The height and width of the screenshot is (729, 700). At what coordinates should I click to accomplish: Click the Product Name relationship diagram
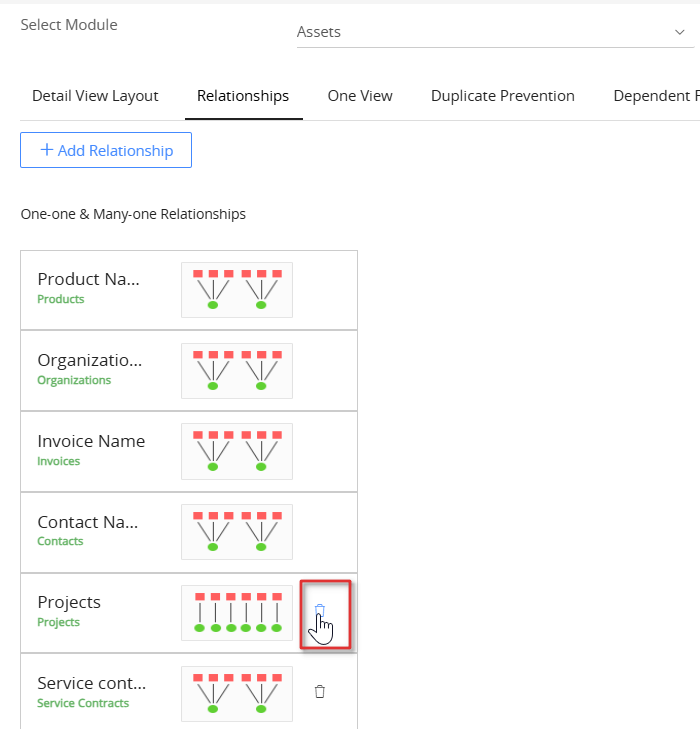237,289
